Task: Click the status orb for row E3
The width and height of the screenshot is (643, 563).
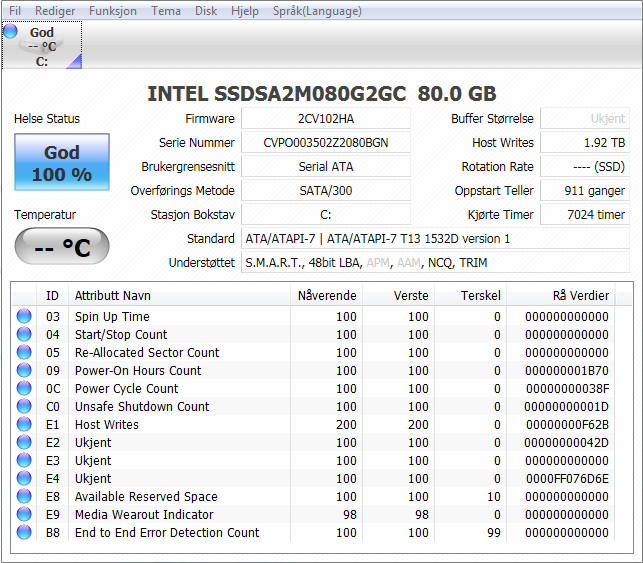Action: (24, 460)
